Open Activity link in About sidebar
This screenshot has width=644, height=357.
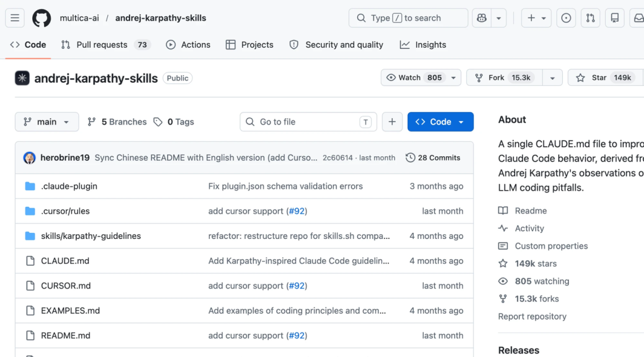coord(521,228)
